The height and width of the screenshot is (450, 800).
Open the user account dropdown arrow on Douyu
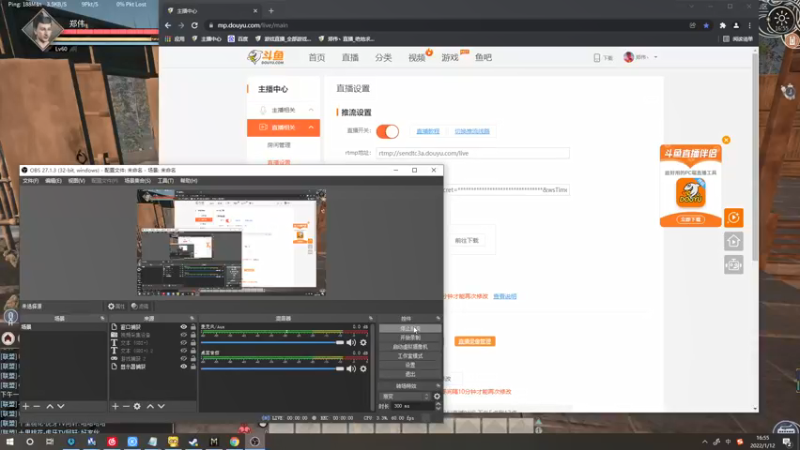click(656, 57)
